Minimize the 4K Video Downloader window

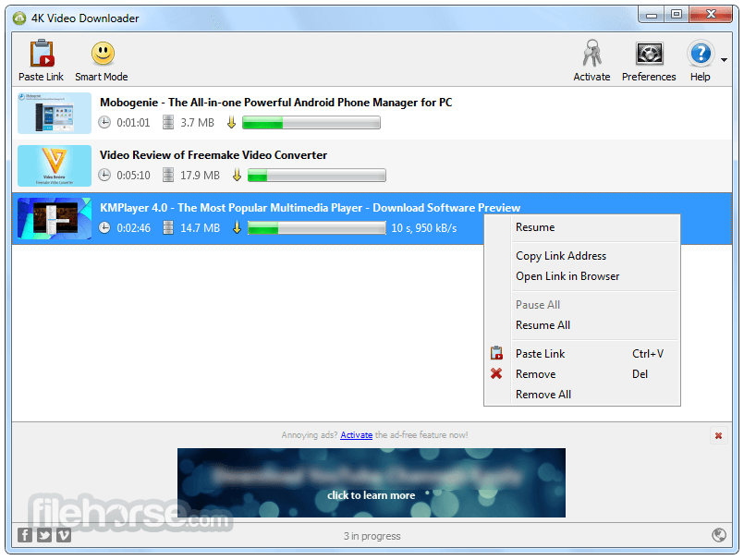(x=651, y=15)
